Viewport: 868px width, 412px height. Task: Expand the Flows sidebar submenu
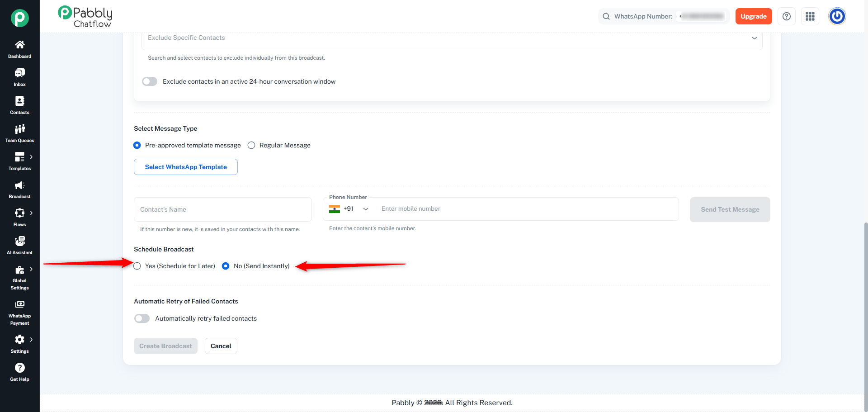point(31,213)
